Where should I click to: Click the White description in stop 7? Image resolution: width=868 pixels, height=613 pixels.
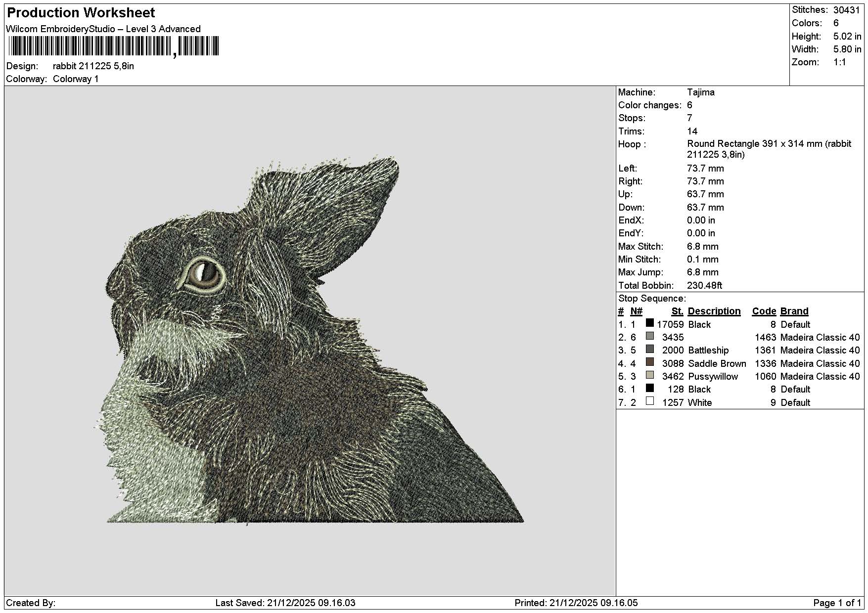[x=700, y=403]
